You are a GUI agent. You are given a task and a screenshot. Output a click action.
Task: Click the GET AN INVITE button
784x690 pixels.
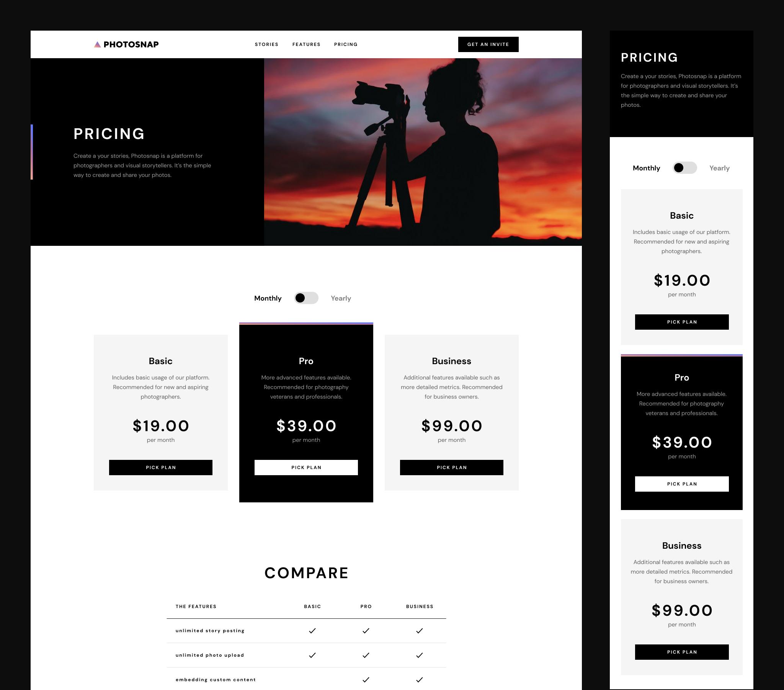point(489,44)
